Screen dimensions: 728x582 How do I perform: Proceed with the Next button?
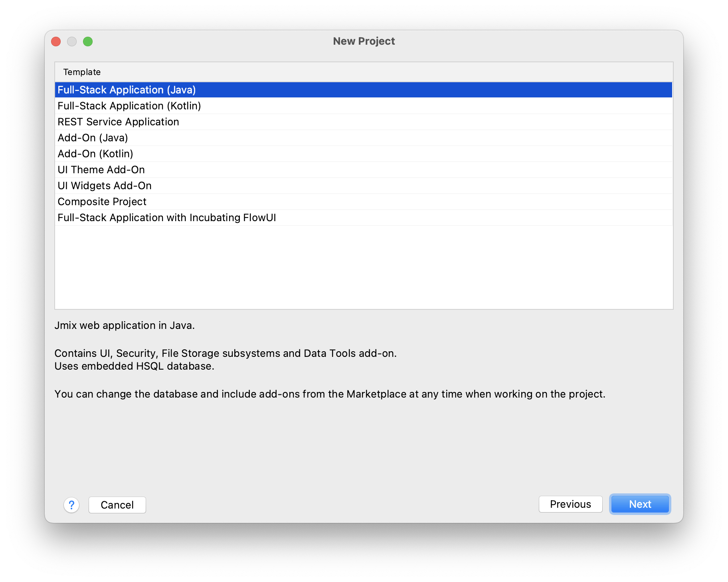(x=640, y=504)
